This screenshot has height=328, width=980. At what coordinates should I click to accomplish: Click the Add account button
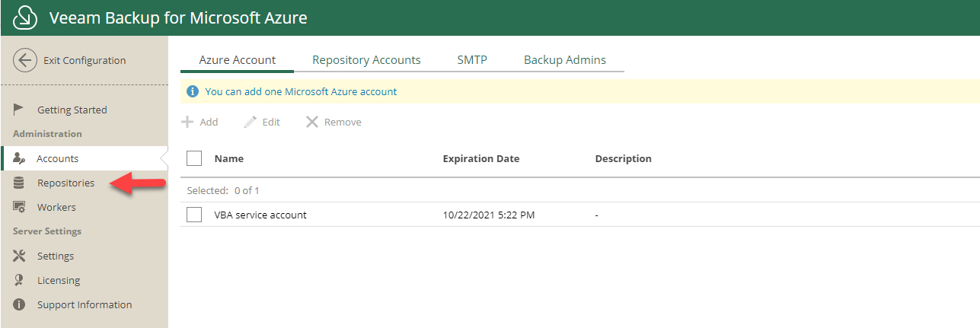[200, 122]
